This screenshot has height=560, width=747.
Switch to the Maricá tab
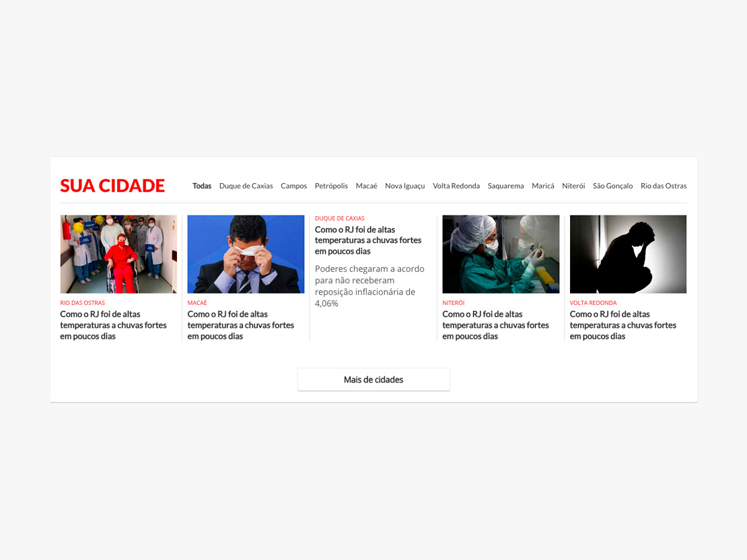[x=542, y=186]
